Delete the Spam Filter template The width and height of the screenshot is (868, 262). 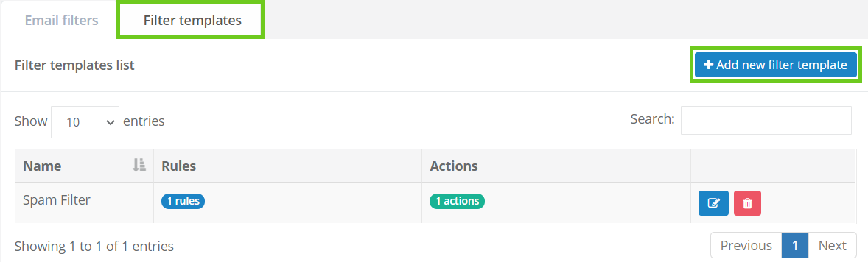coord(747,203)
